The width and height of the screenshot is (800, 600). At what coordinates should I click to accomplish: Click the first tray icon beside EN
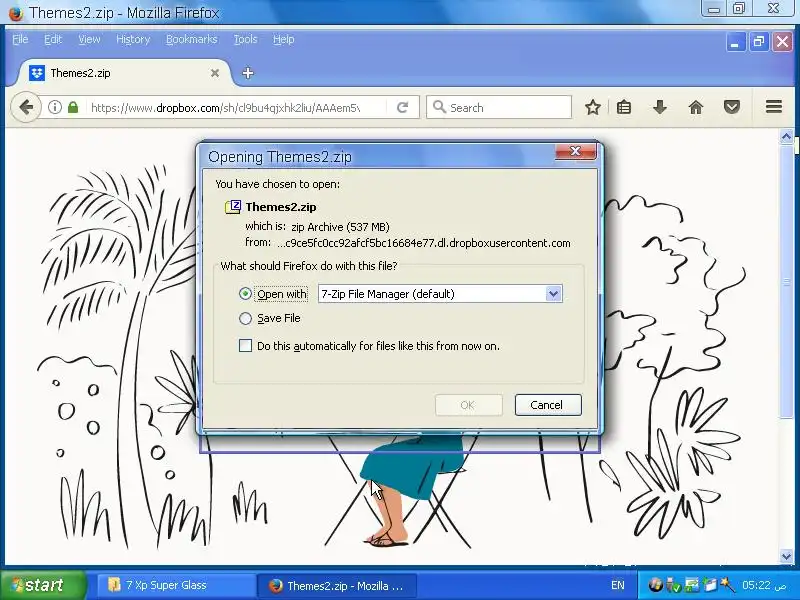coord(656,585)
